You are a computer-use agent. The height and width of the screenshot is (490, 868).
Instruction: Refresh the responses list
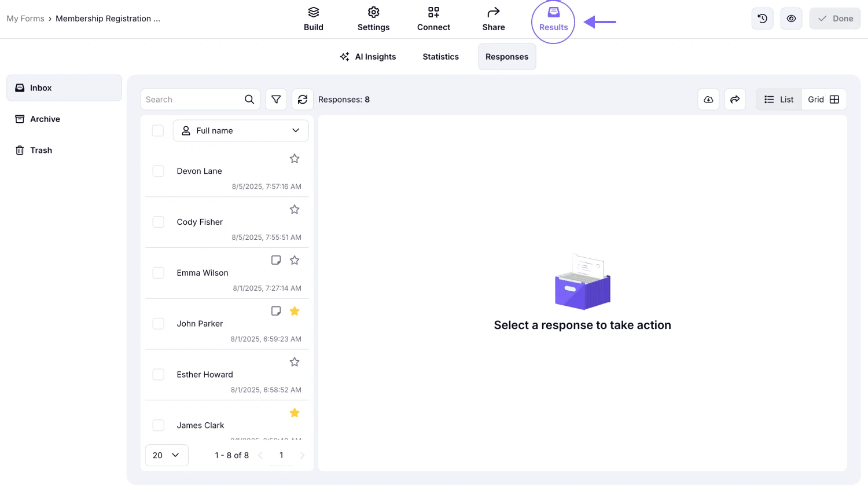pos(303,99)
